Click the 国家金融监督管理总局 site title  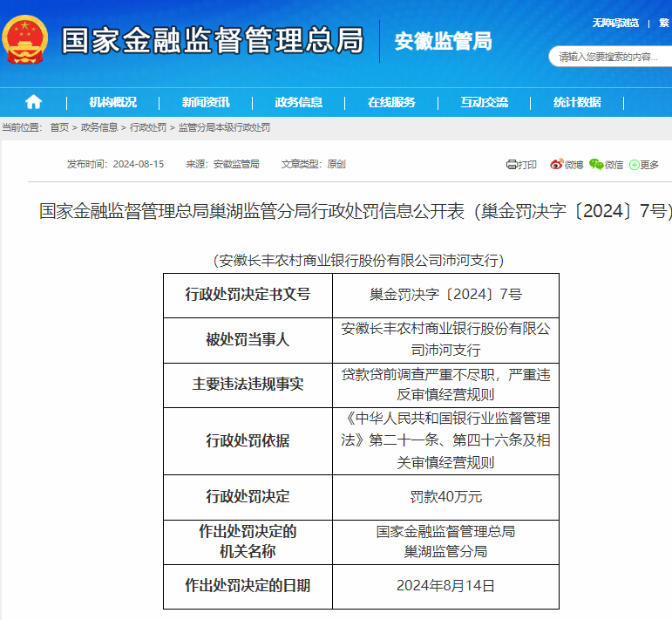[x=212, y=41]
